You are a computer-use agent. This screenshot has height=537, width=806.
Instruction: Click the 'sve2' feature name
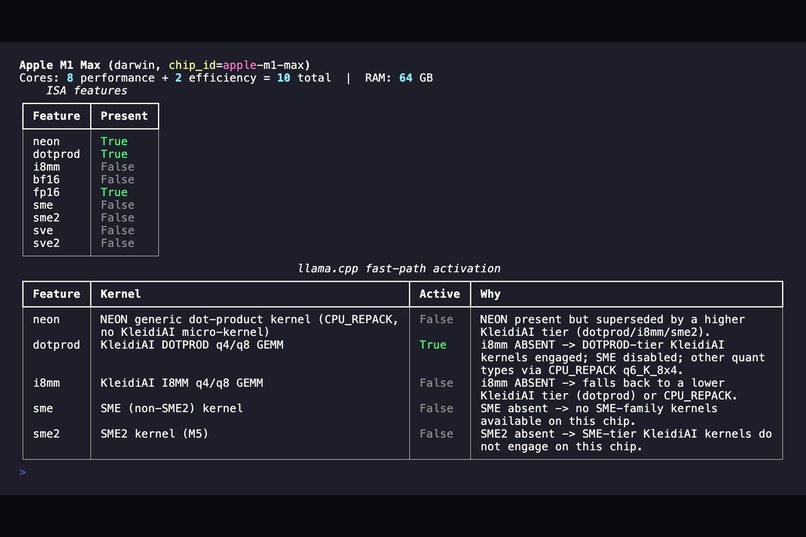pos(46,243)
